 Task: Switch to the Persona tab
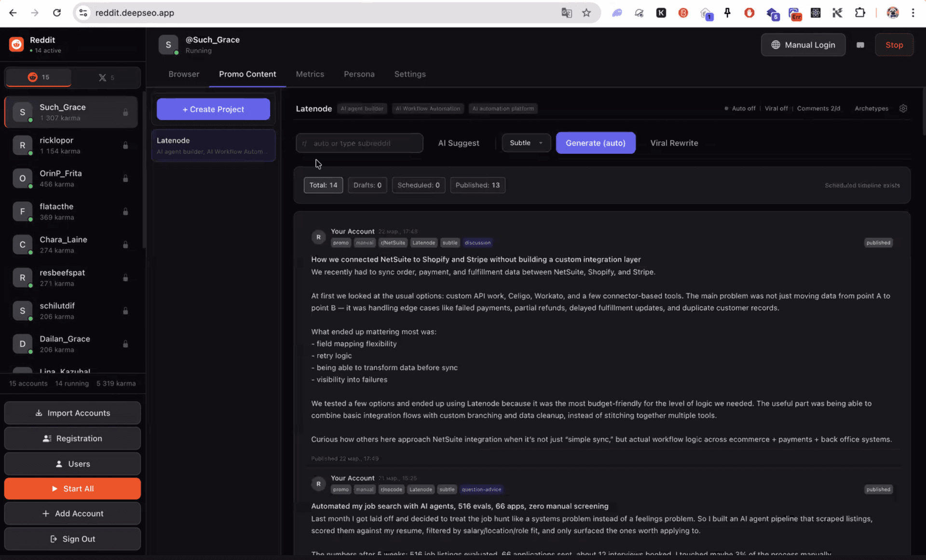click(x=359, y=74)
